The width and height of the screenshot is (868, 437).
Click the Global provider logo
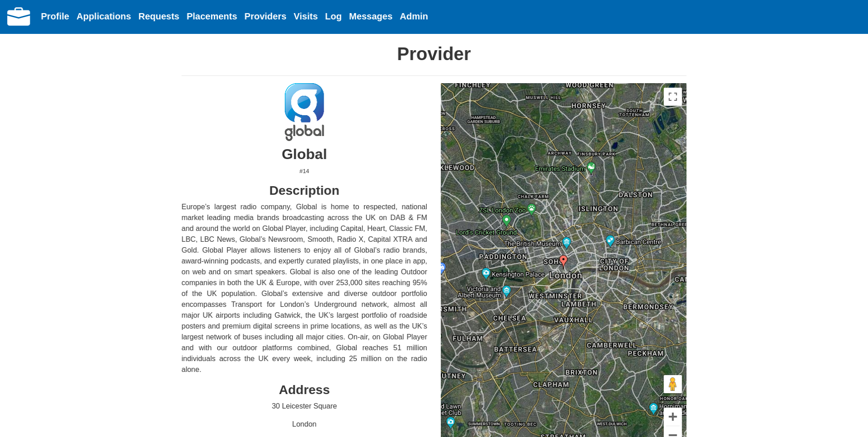coord(304,112)
